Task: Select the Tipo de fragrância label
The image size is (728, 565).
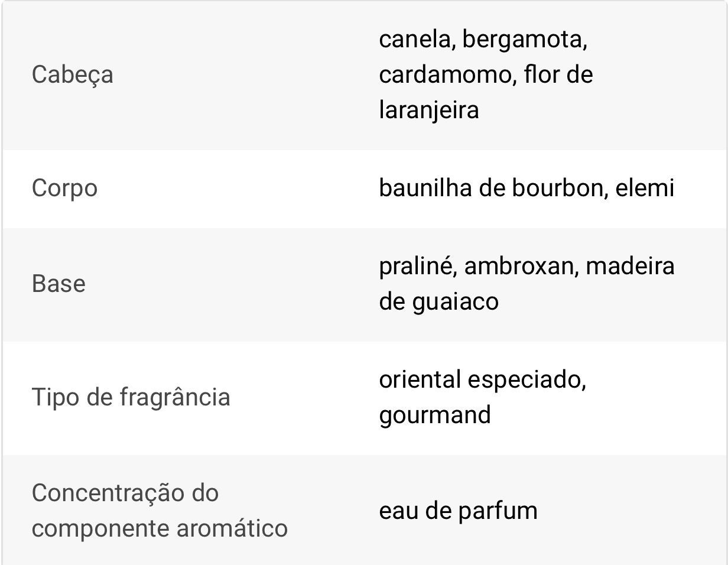Action: point(131,397)
